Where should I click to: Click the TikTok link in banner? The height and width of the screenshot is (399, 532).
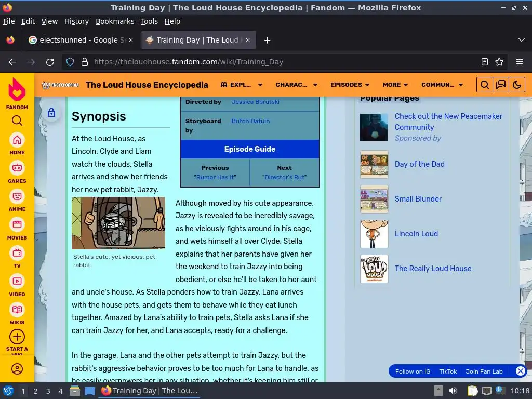pos(448,371)
